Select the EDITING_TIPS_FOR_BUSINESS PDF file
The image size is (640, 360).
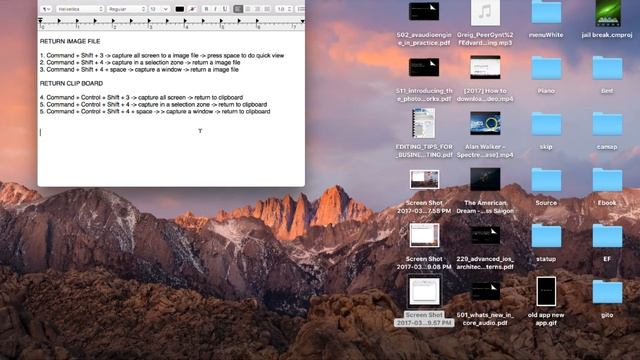(x=424, y=133)
